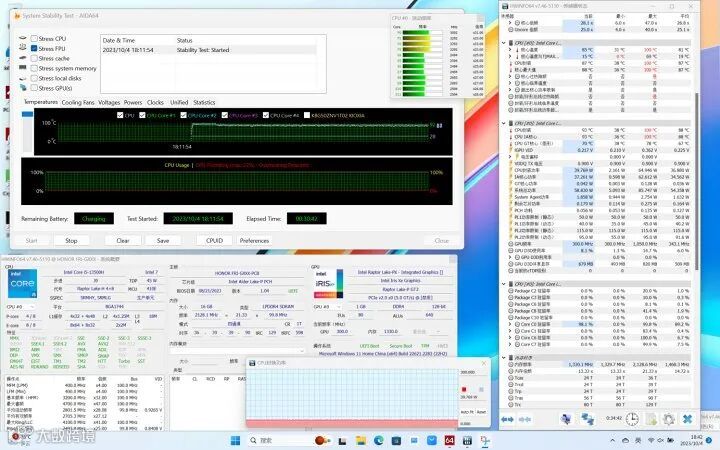The height and width of the screenshot is (450, 720).
Task: Click Auto Fit in the CPU power graph
Action: tap(467, 412)
